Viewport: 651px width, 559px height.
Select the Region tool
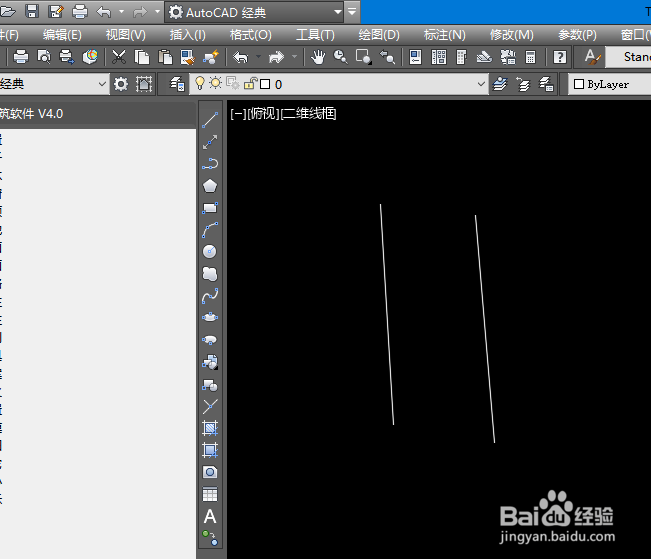tap(210, 472)
